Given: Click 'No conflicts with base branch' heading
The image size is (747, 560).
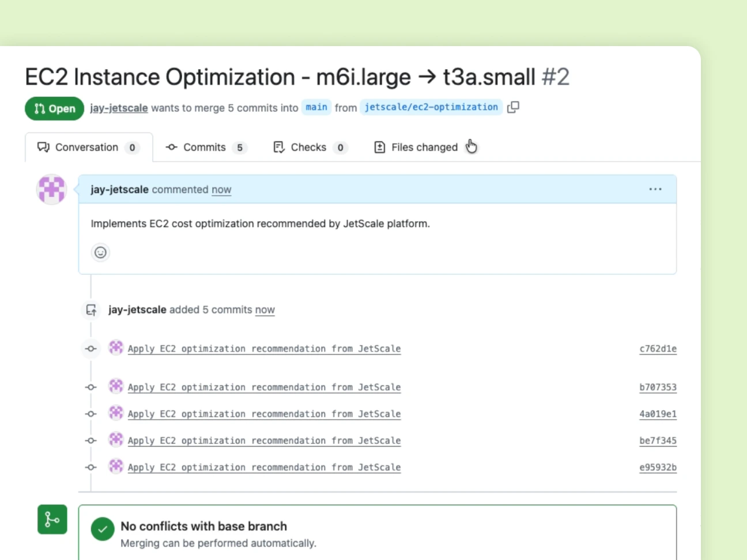Looking at the screenshot, I should pos(203,526).
